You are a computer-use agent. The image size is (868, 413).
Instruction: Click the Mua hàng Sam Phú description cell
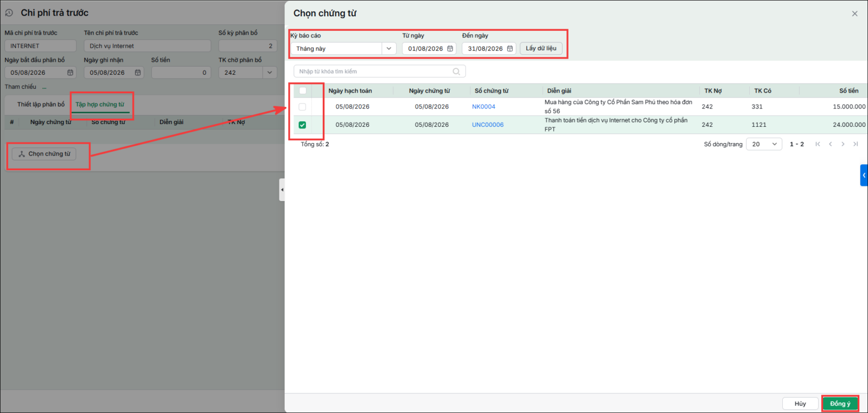pyautogui.click(x=618, y=107)
